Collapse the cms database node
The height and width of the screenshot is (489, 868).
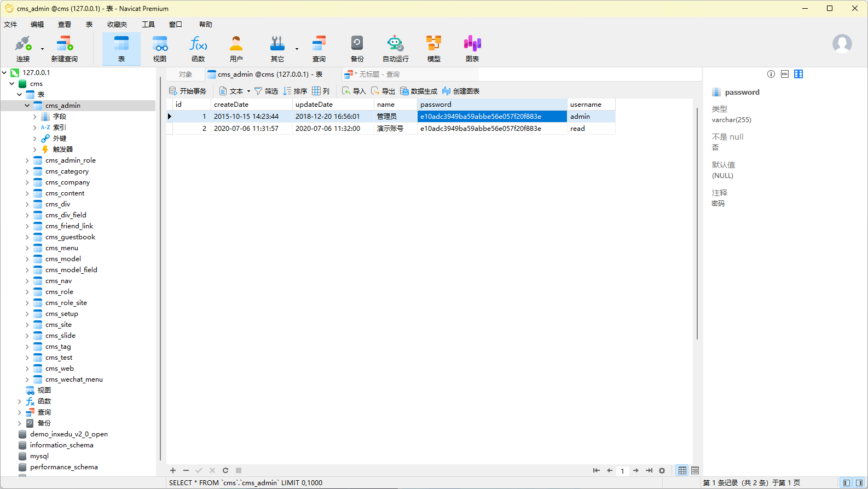pyautogui.click(x=12, y=83)
